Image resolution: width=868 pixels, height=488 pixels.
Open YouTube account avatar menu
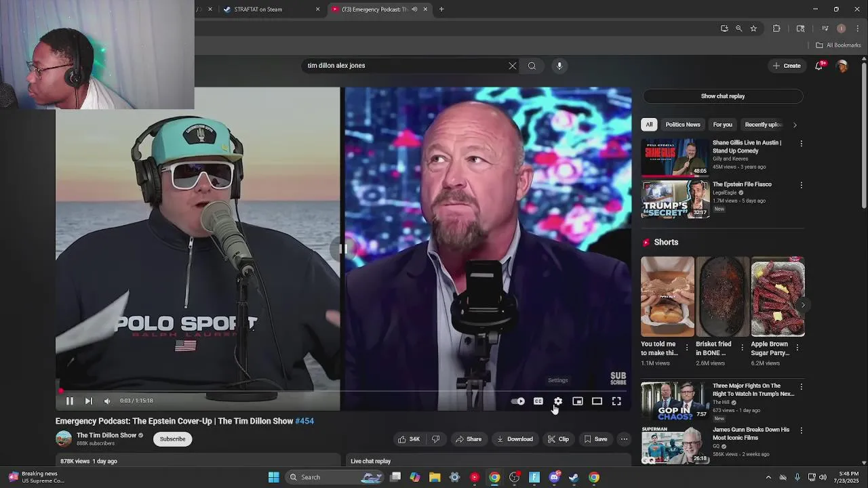(842, 66)
